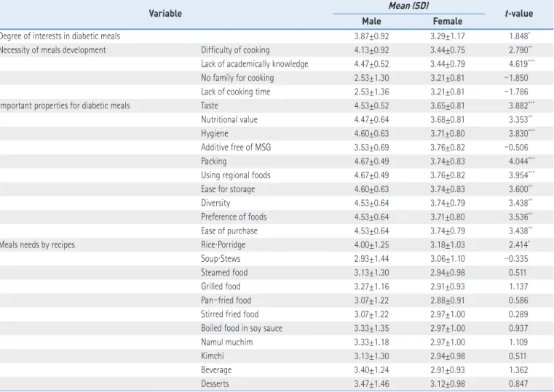Screen dimensions: 554x392
Task: Click male value 4.00±1.25
Action: tap(371, 244)
